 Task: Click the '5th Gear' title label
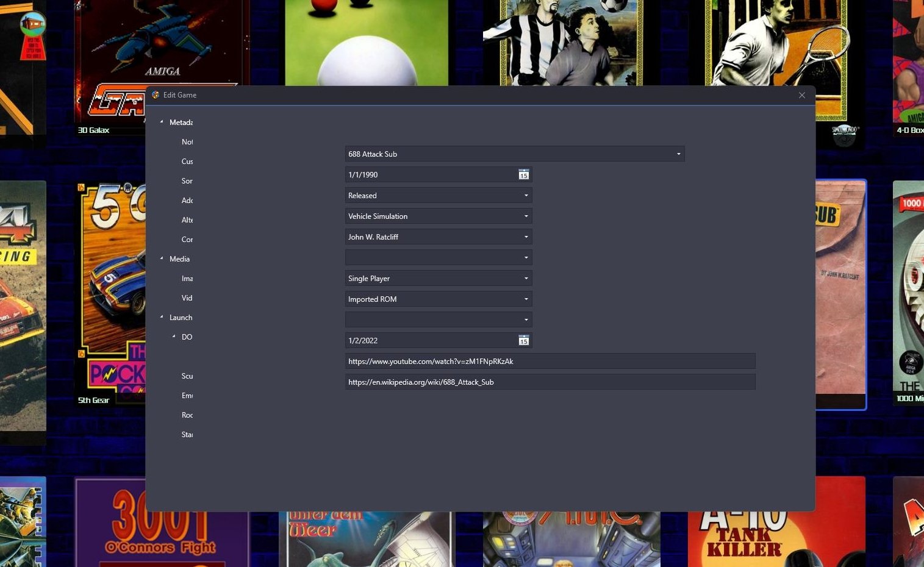pyautogui.click(x=93, y=400)
